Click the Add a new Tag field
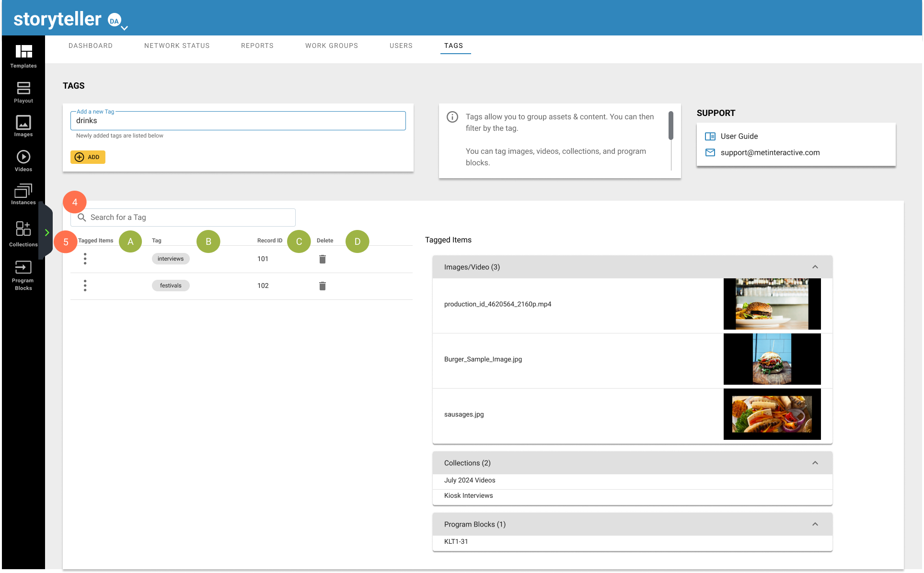 (238, 121)
